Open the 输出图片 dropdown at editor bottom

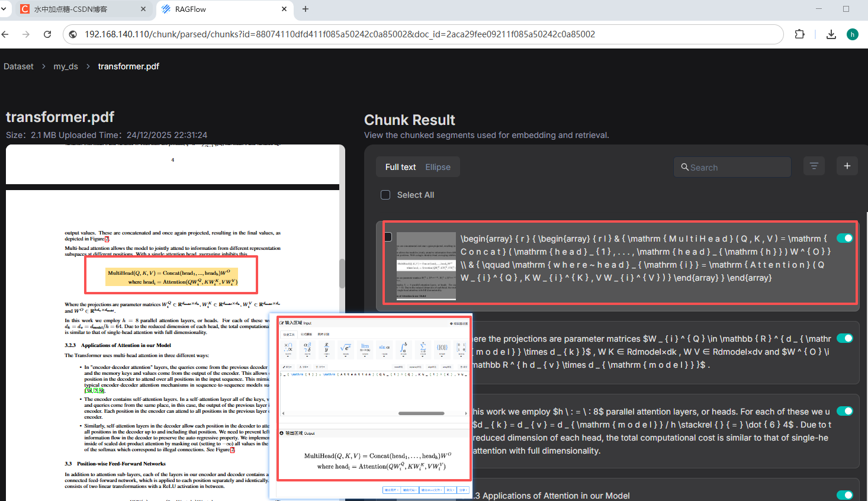click(391, 490)
